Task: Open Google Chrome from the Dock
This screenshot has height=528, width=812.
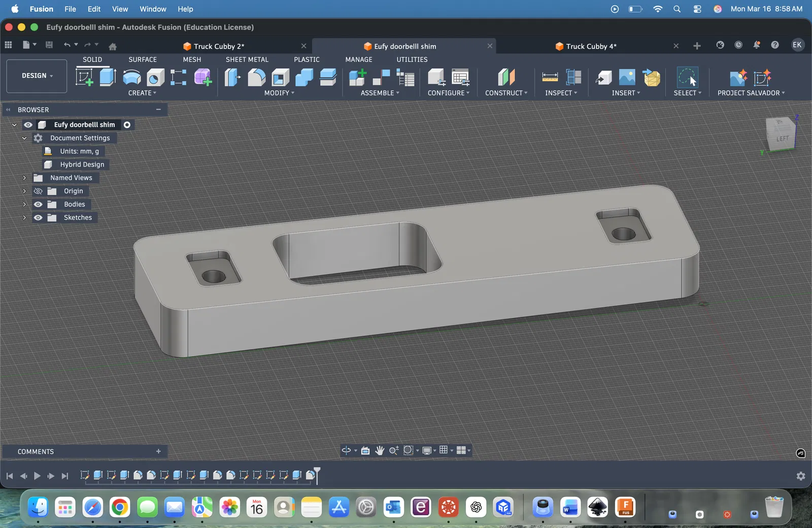Action: click(x=120, y=507)
